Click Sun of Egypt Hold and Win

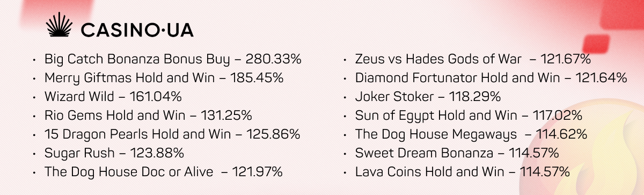[469, 115]
